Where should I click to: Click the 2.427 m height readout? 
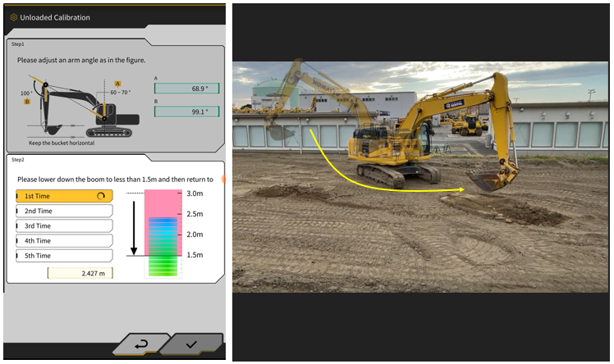coord(80,273)
